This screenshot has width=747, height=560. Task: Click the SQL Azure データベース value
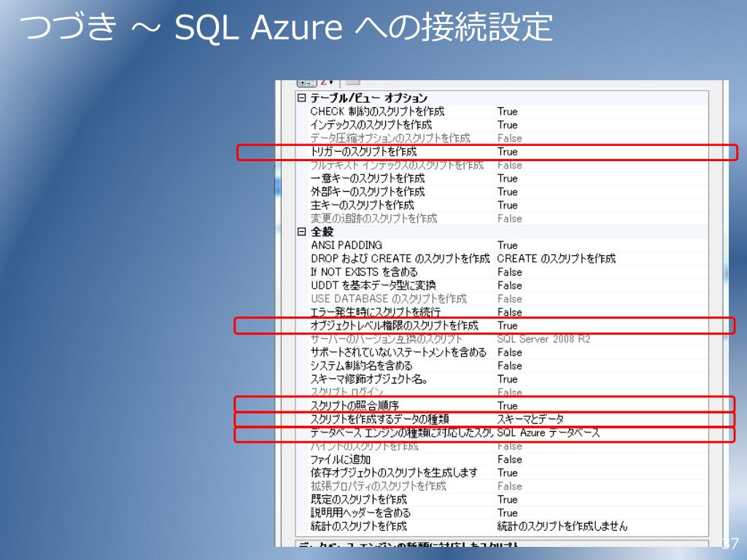(549, 432)
